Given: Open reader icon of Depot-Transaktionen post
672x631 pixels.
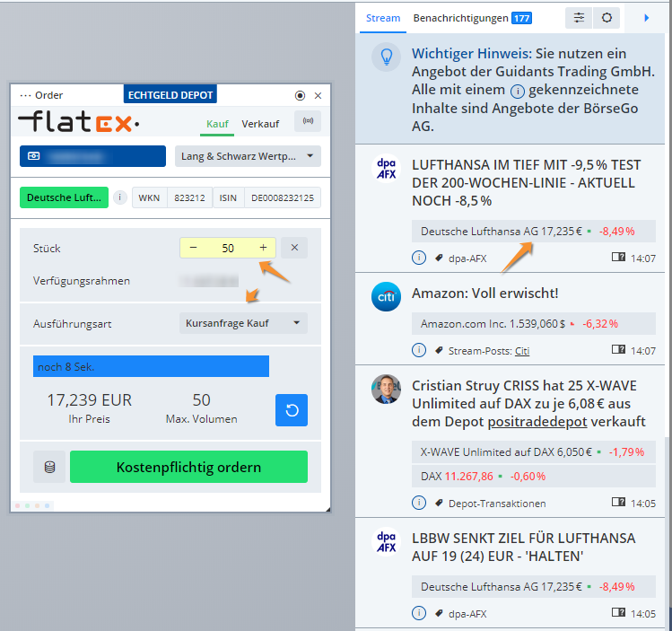Looking at the screenshot, I should tap(618, 502).
